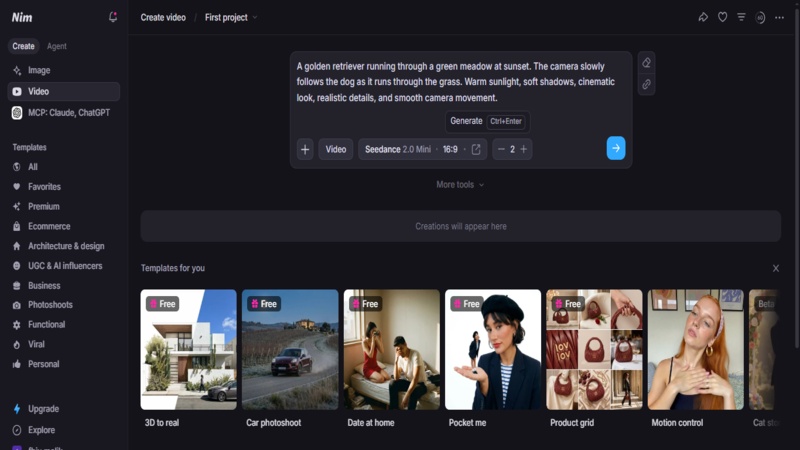Increase generation count with plus
Viewport: 800px width, 450px height.
click(x=523, y=149)
